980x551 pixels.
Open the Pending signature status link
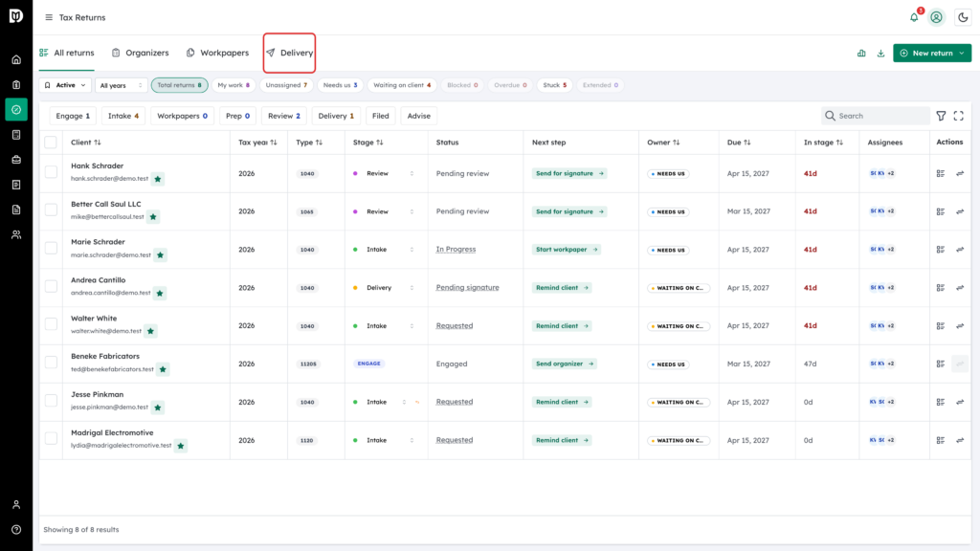pyautogui.click(x=467, y=288)
